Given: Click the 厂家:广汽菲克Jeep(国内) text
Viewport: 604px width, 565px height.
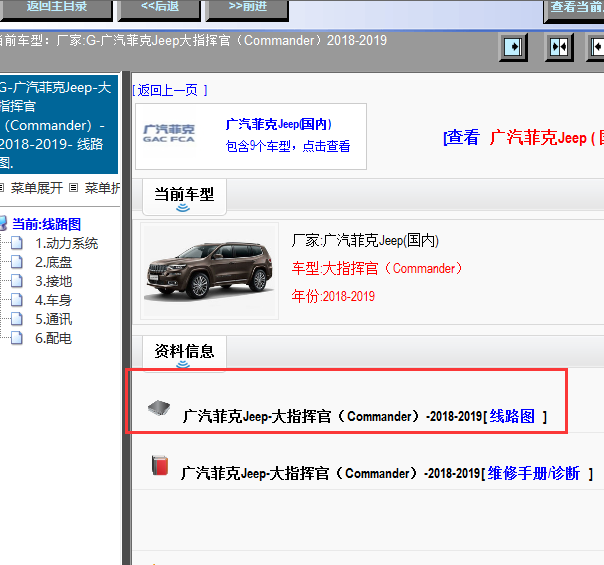Looking at the screenshot, I should pyautogui.click(x=365, y=241).
